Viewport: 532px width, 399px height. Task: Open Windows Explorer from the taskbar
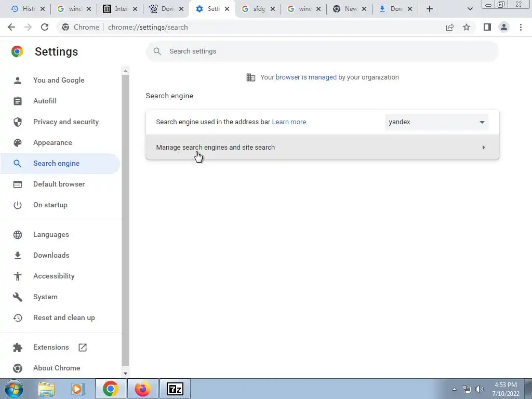(x=46, y=389)
